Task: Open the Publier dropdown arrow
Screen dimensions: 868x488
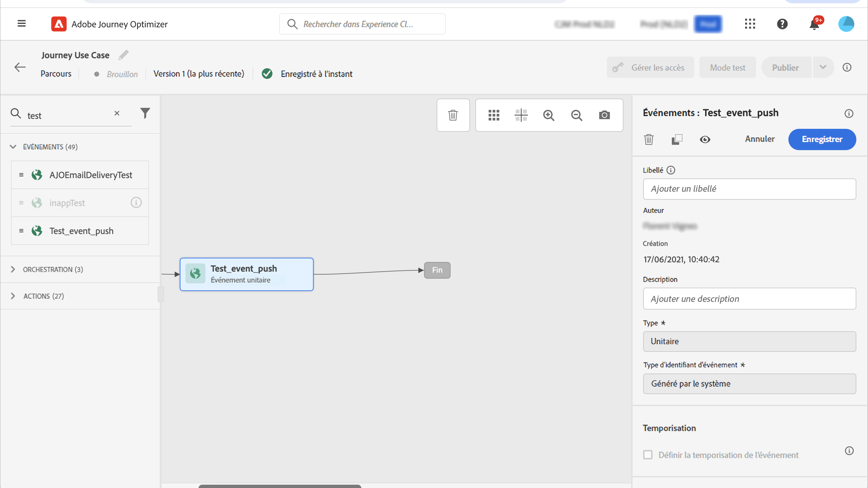Action: (x=823, y=67)
